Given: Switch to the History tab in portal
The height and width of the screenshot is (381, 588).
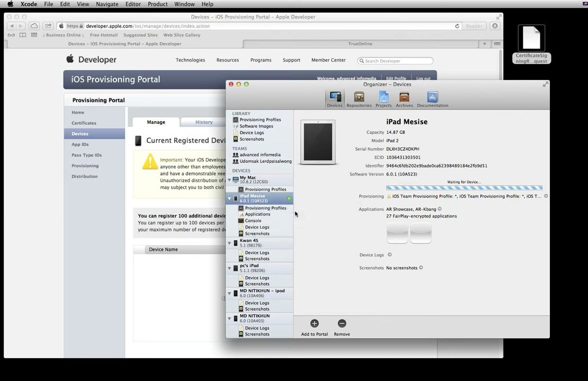Looking at the screenshot, I should tap(203, 122).
